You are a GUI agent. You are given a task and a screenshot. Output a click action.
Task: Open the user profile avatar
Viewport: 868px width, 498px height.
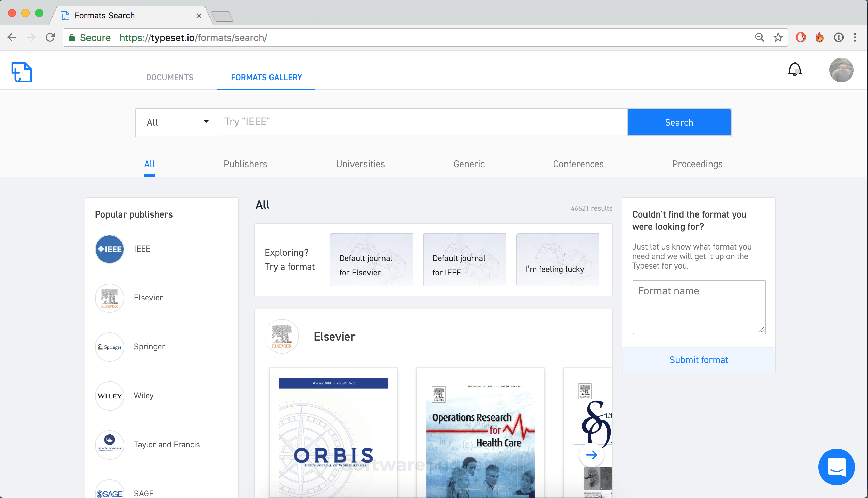pyautogui.click(x=841, y=70)
